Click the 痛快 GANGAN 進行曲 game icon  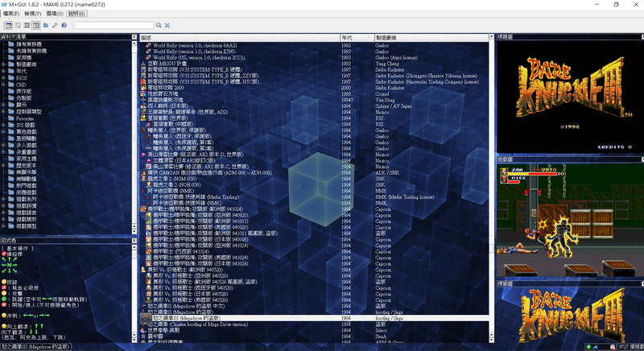[x=143, y=173]
